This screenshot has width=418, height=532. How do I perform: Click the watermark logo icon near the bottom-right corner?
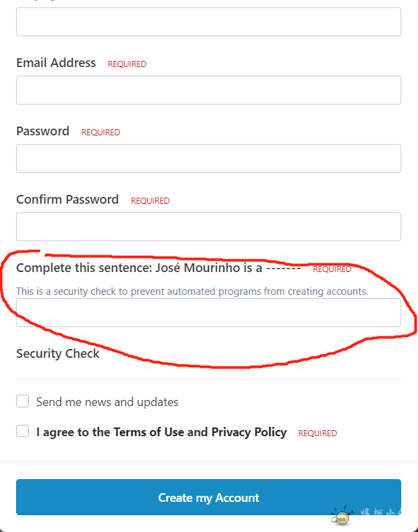342,515
